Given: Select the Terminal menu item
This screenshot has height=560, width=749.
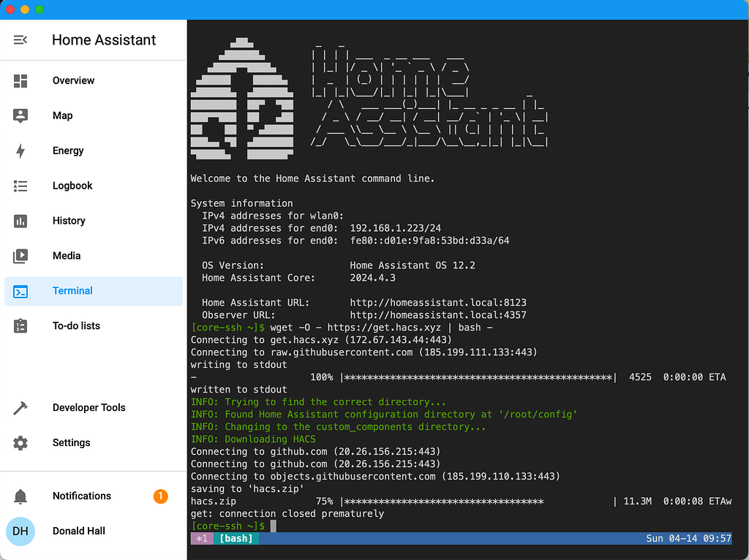Looking at the screenshot, I should [93, 291].
